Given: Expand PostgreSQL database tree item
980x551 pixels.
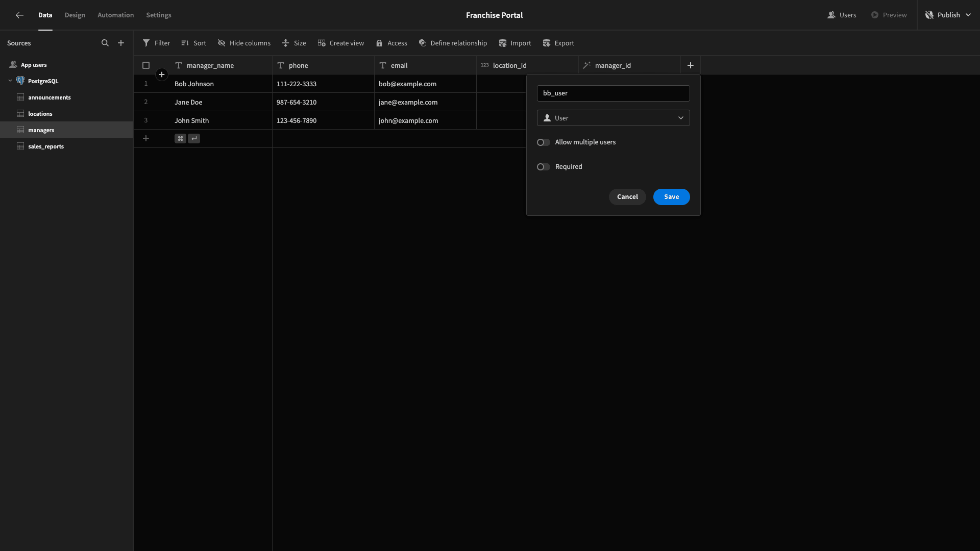Looking at the screenshot, I should 10,81.
